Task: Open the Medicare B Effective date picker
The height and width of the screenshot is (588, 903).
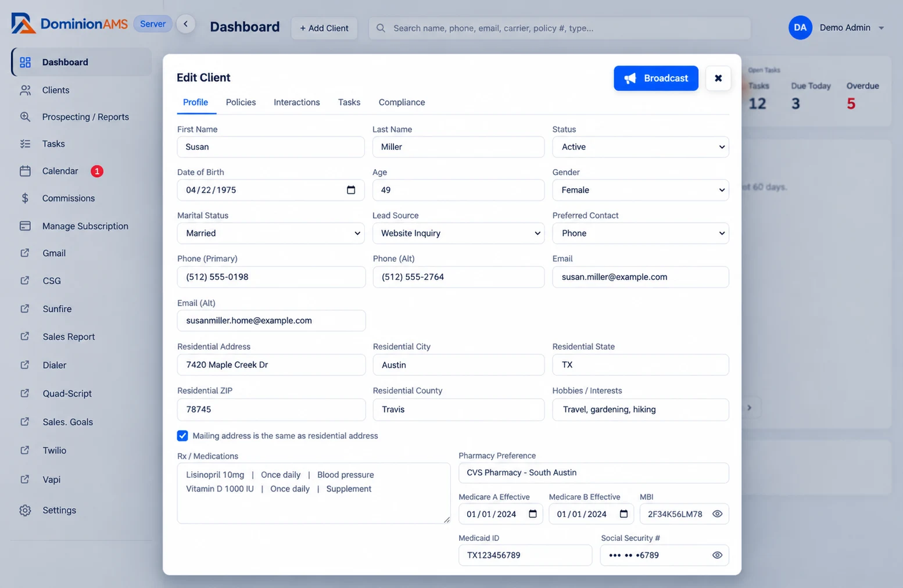Action: click(x=623, y=514)
